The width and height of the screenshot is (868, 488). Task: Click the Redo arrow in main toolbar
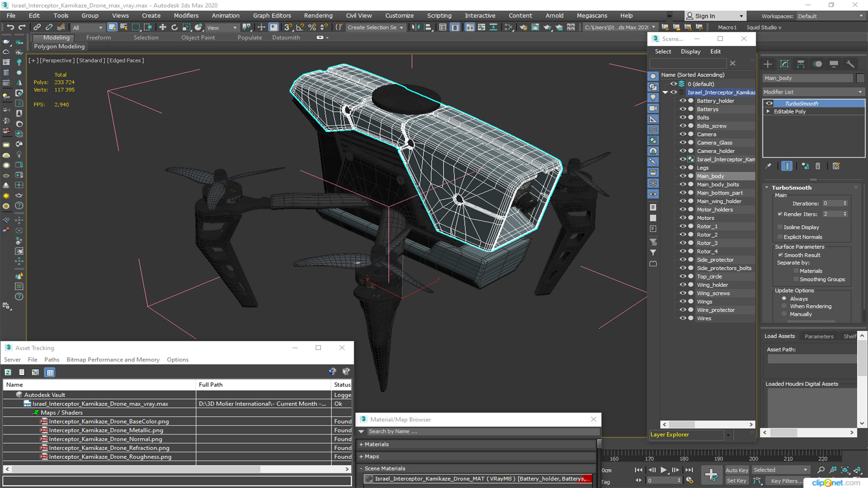pyautogui.click(x=21, y=27)
